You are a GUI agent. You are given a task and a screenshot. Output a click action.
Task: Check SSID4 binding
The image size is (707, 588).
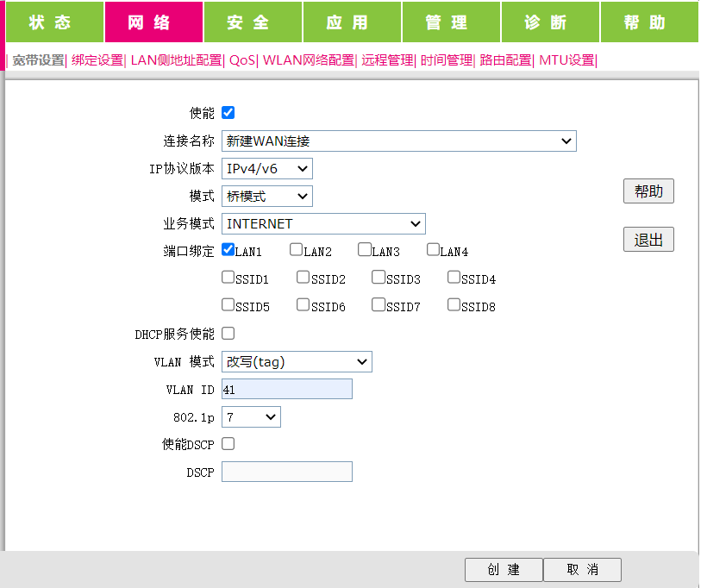(x=454, y=277)
